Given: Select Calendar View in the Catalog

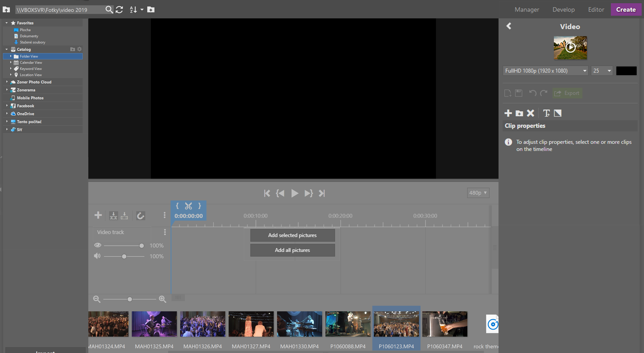Looking at the screenshot, I should point(31,62).
